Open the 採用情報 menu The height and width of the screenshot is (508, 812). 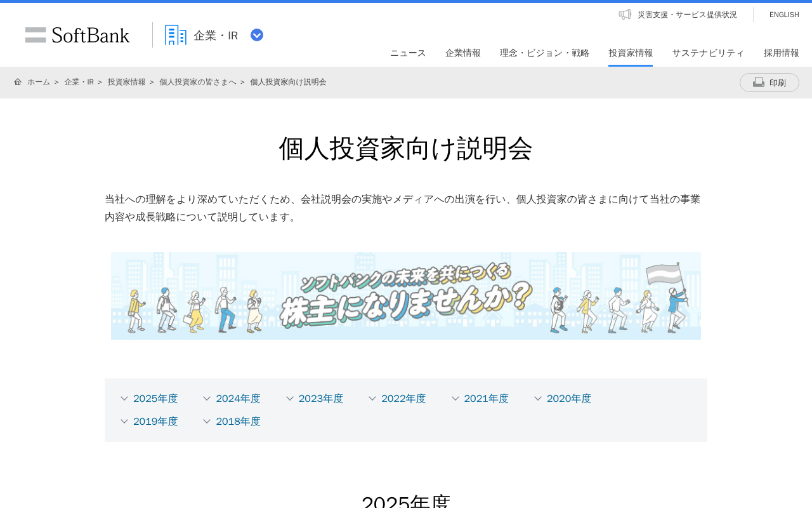pyautogui.click(x=782, y=53)
